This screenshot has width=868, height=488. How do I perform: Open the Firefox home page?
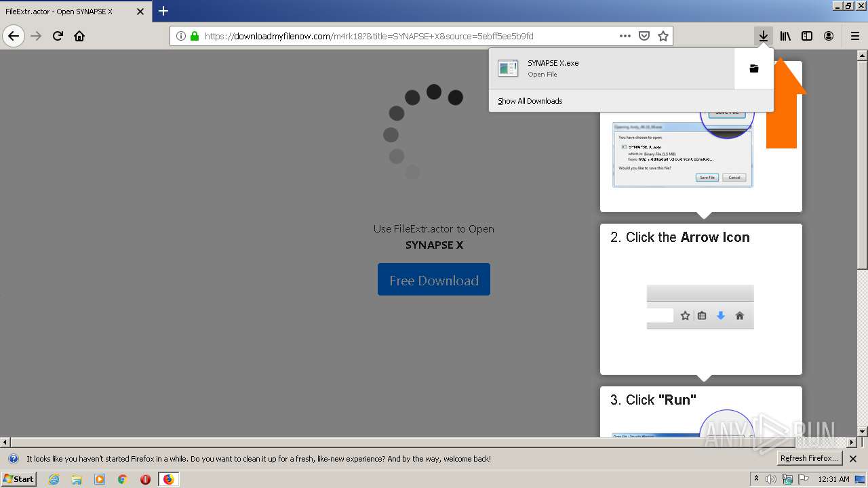click(79, 36)
